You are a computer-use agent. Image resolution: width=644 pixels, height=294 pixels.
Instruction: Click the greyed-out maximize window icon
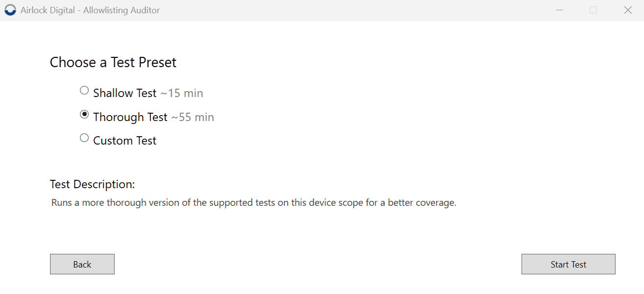coord(593,10)
